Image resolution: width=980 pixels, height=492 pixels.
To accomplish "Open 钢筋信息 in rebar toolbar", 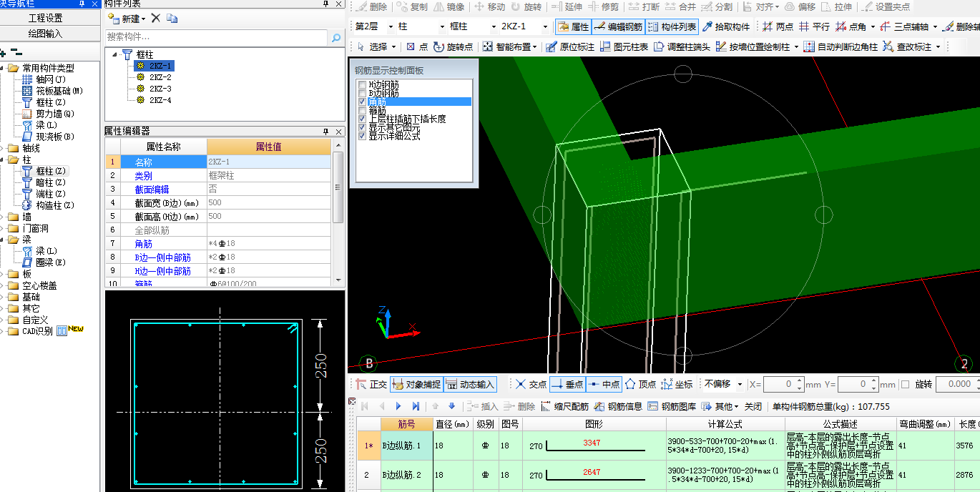I will (618, 406).
